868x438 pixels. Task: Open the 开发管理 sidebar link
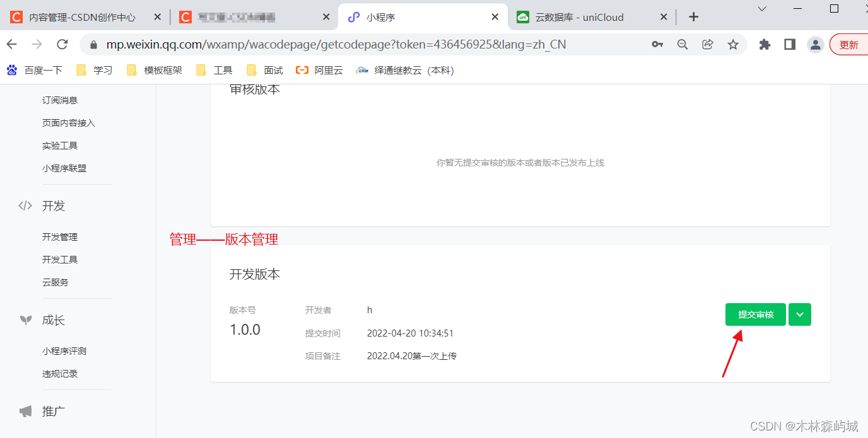point(60,236)
